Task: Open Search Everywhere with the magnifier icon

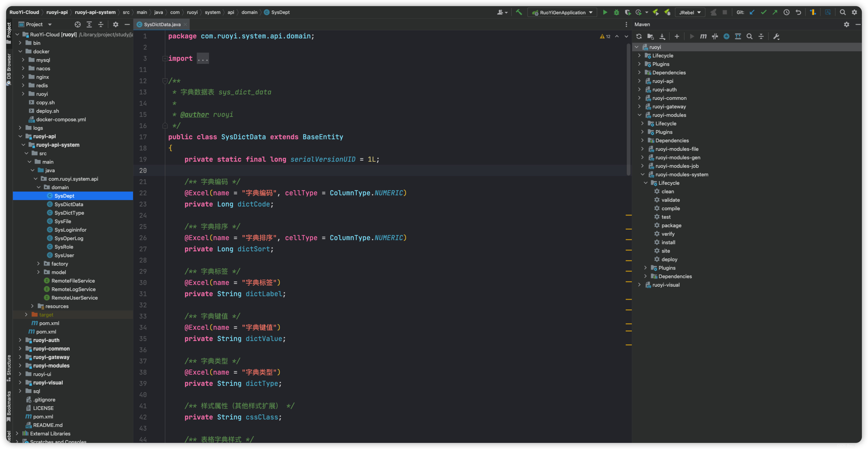Action: pos(843,12)
